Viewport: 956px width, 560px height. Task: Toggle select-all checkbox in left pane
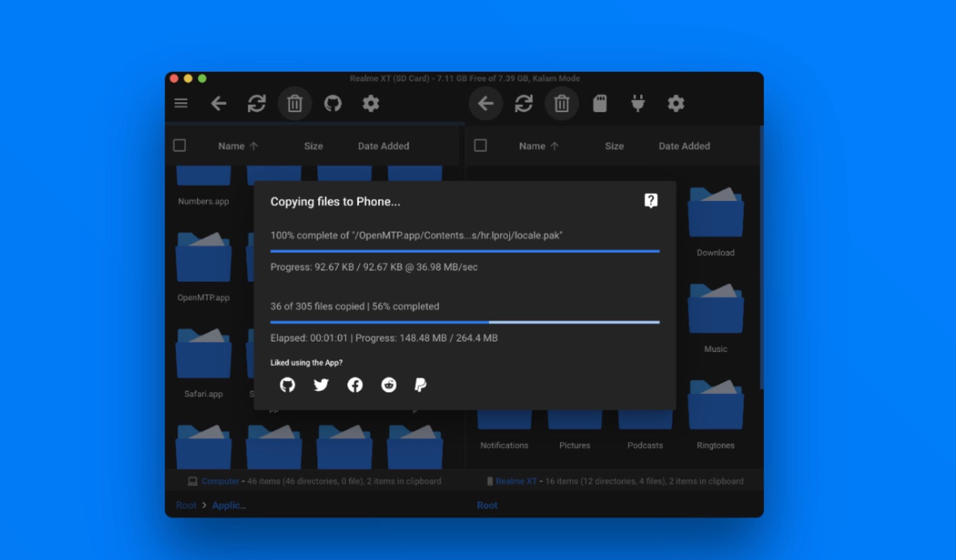click(180, 145)
